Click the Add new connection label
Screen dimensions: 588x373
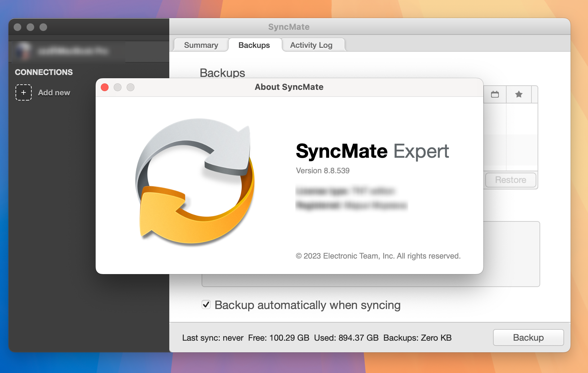click(x=54, y=93)
